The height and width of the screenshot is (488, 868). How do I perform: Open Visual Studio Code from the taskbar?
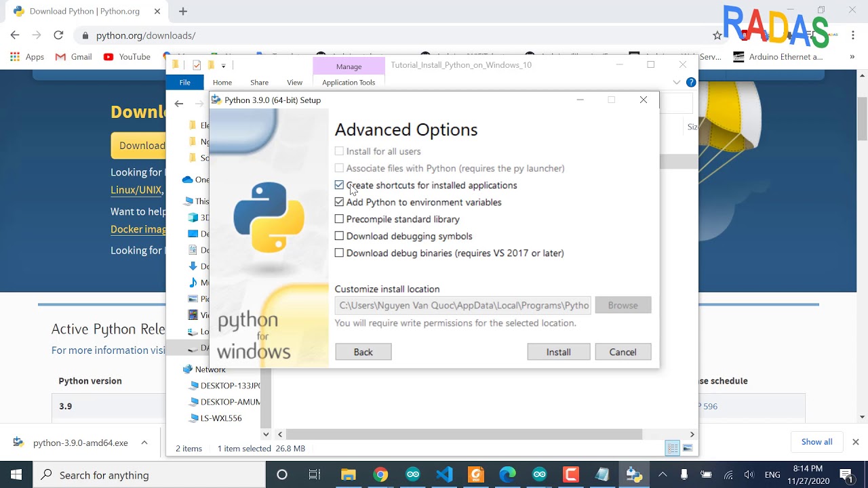(x=445, y=474)
